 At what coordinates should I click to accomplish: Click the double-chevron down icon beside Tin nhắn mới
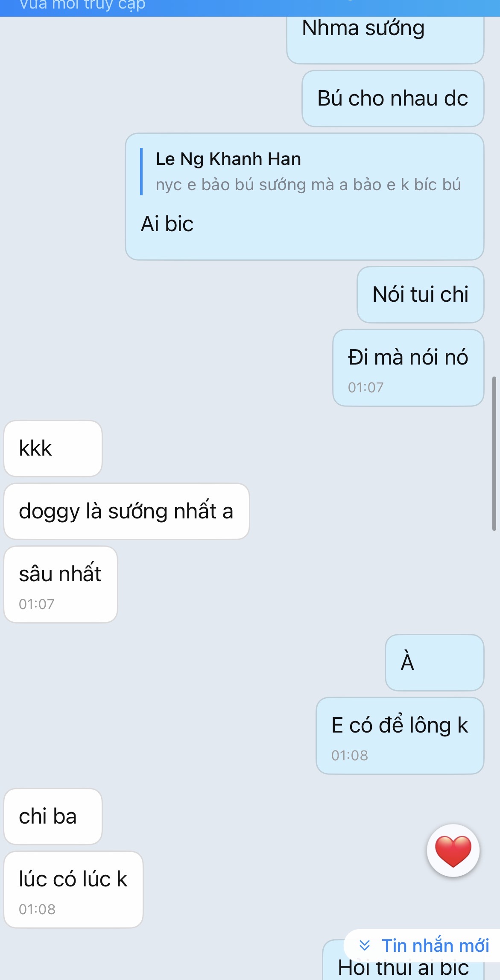click(x=364, y=945)
